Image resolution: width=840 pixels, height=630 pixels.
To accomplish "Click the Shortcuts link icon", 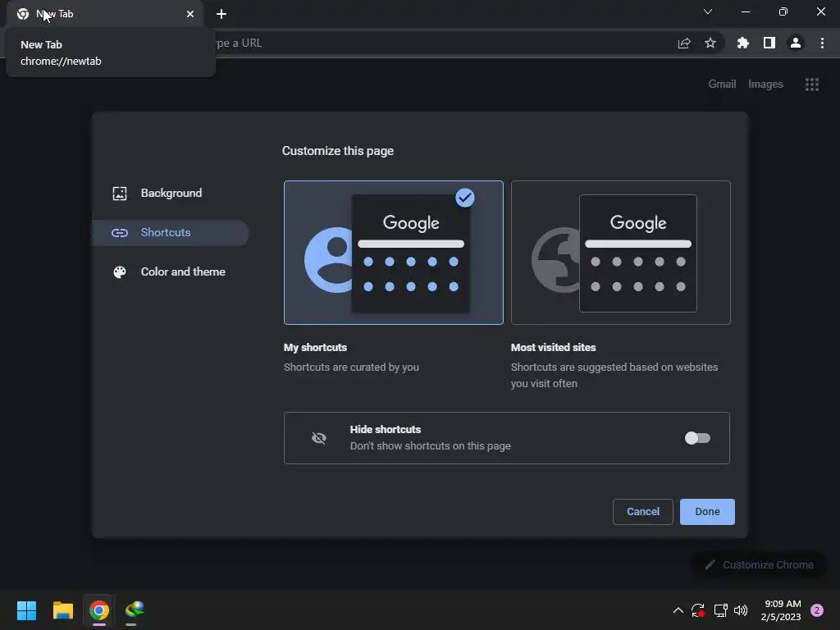I will coord(120,232).
